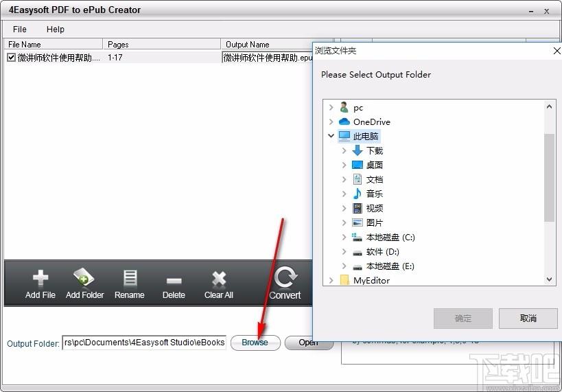The width and height of the screenshot is (562, 392).
Task: Expand the 软件 (D:) drive node
Action: (x=344, y=252)
